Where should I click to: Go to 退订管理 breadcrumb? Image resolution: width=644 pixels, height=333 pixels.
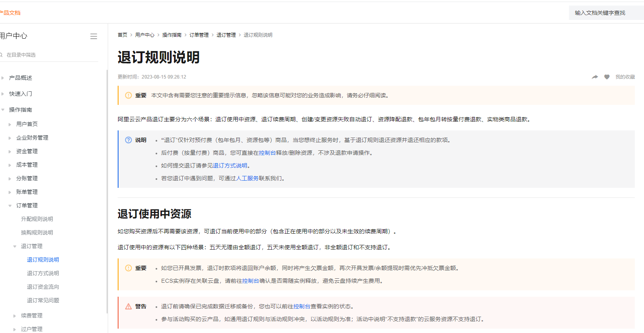click(x=226, y=35)
